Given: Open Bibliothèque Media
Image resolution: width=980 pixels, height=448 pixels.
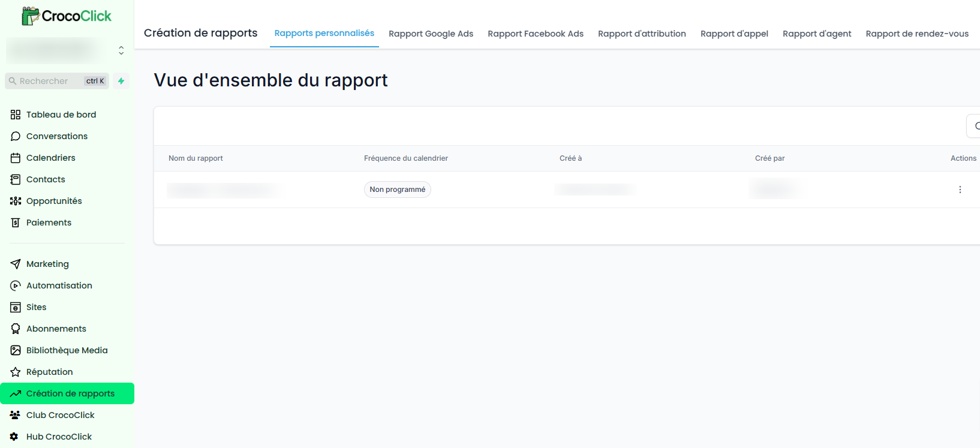Looking at the screenshot, I should point(67,350).
